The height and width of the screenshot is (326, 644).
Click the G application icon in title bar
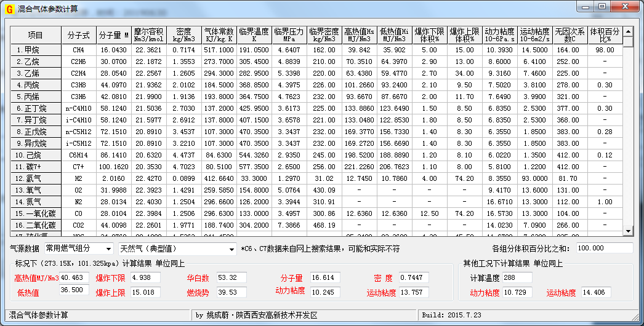[x=9, y=9]
